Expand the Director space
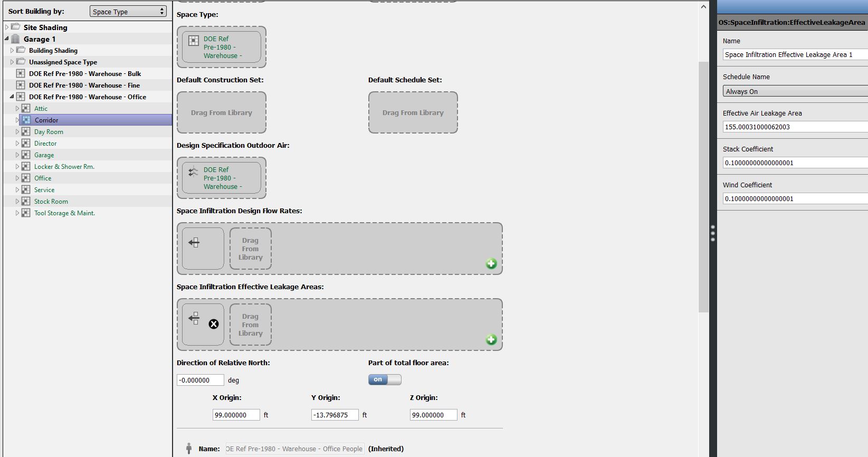 pyautogui.click(x=17, y=143)
